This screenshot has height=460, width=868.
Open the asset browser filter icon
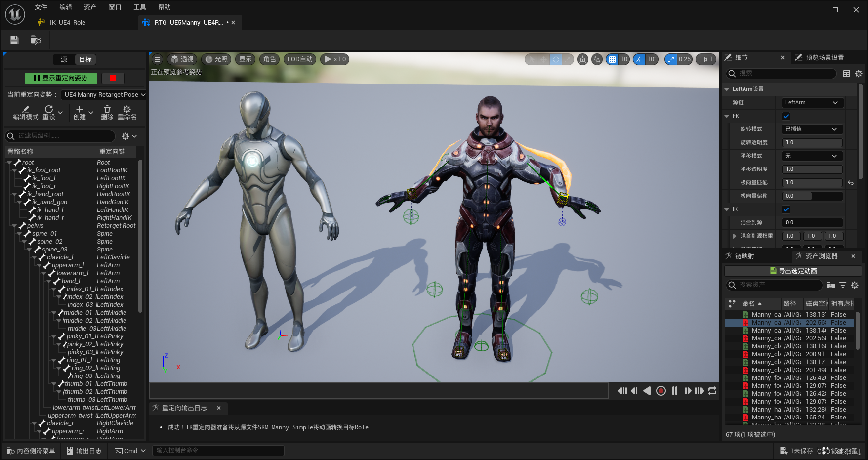(843, 285)
